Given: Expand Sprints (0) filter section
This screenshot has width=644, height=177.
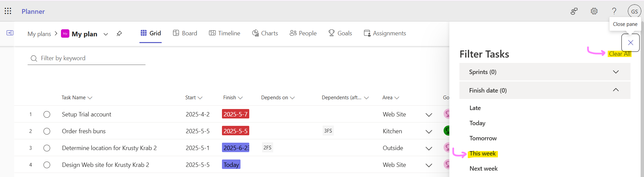Looking at the screenshot, I should (545, 72).
